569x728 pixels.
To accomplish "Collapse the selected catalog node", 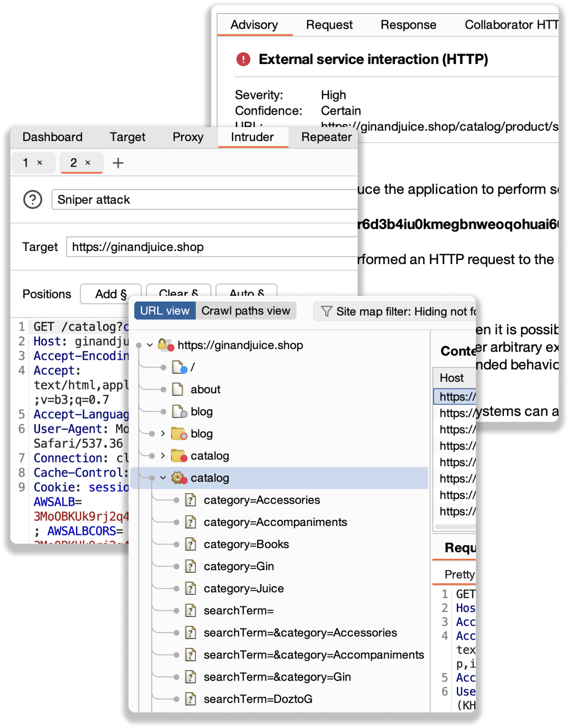I will click(x=163, y=478).
